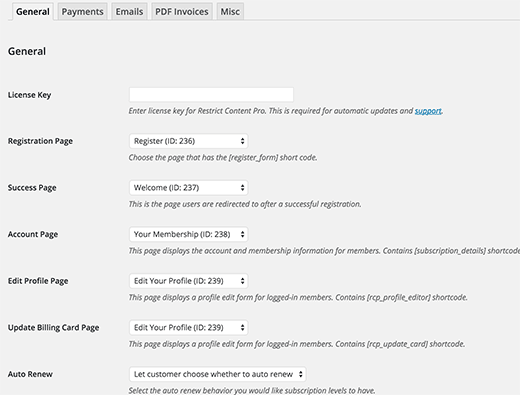Open the support link
520x395 pixels.
point(428,111)
